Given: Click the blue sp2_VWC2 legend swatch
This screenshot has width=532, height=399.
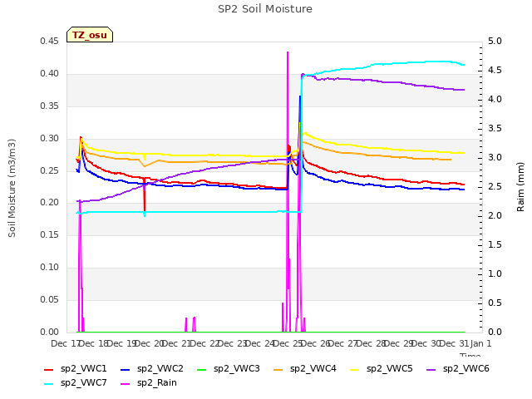Looking at the screenshot, I should (x=126, y=370).
